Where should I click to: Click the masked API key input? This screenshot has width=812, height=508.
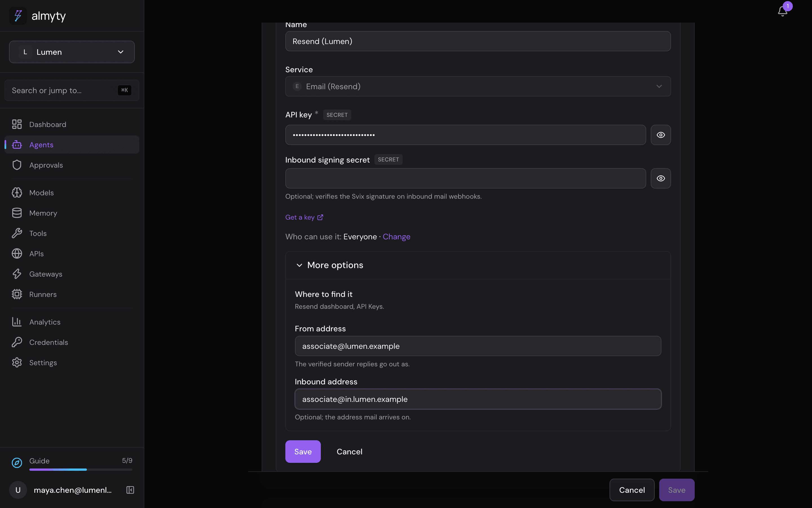click(465, 135)
